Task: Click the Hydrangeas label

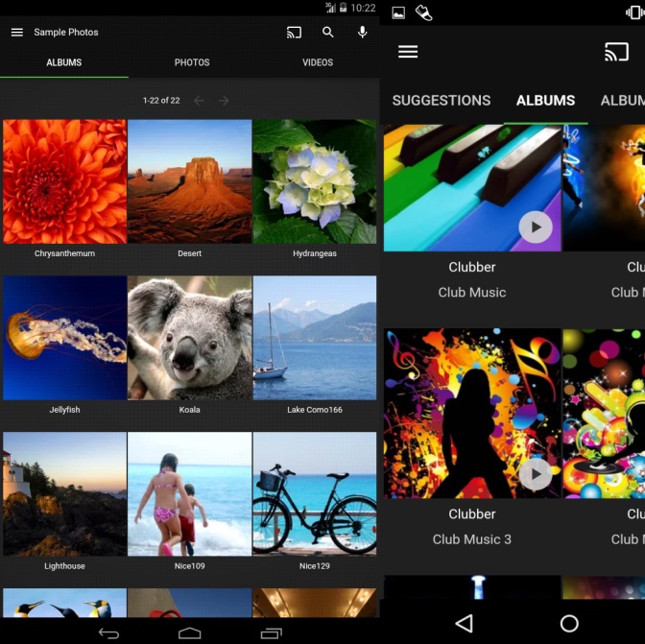Action: coord(315,253)
